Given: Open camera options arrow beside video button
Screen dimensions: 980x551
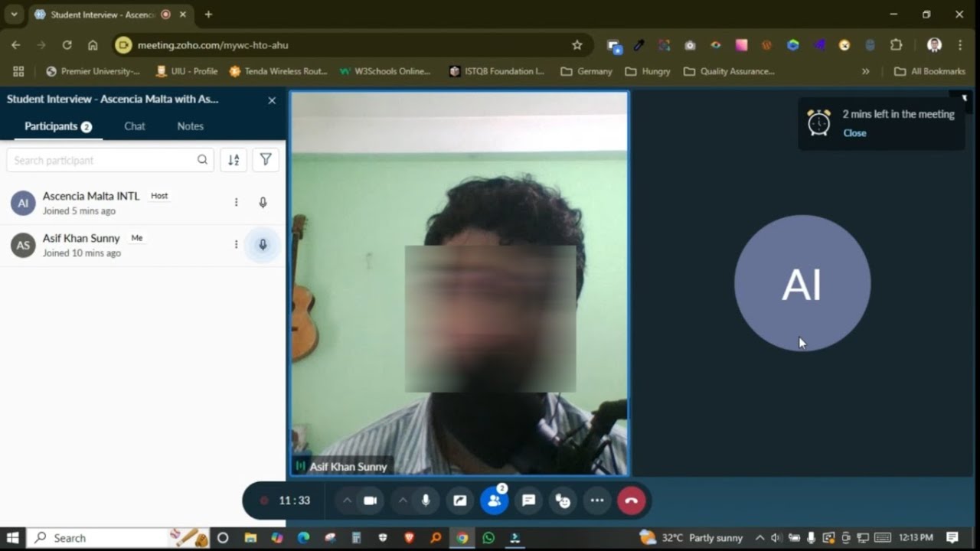Looking at the screenshot, I should tap(347, 500).
